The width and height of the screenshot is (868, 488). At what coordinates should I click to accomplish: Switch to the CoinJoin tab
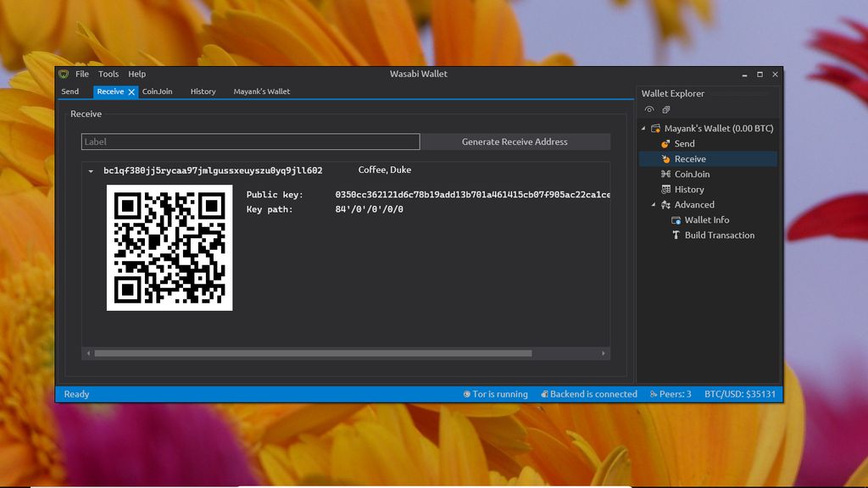[157, 91]
